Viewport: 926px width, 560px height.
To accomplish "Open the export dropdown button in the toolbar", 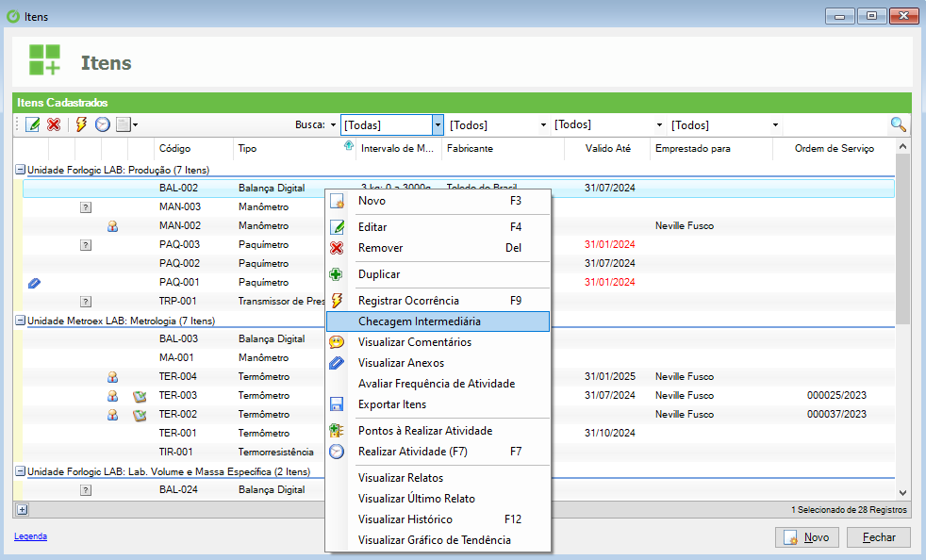I will 126,124.
